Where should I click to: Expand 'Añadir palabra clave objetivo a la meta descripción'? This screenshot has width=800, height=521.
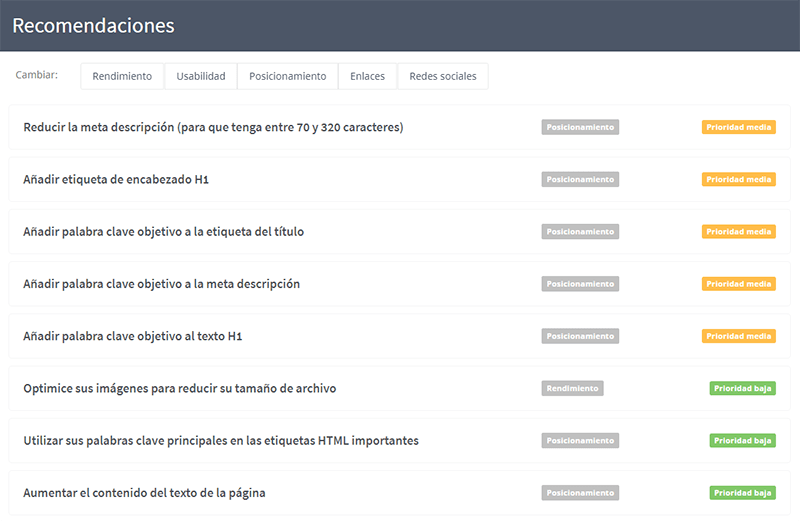161,284
